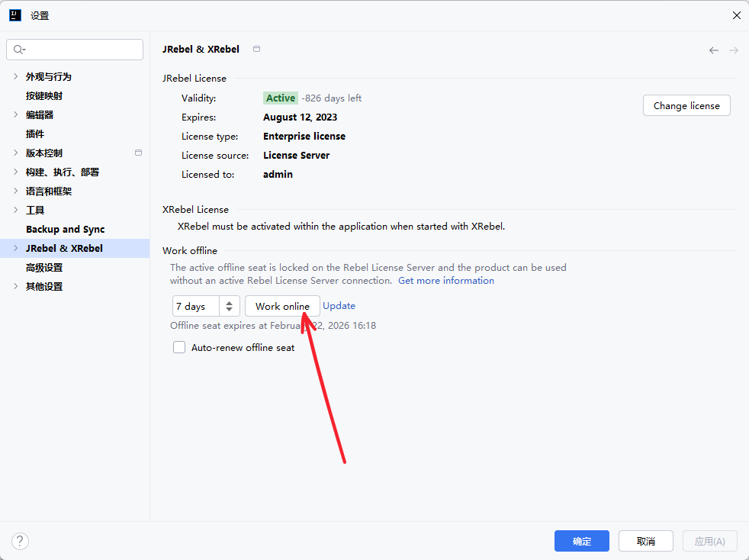Screen dimensions: 749x560
Task: Click the project-level icon next to 版本控制
Action: (x=138, y=153)
